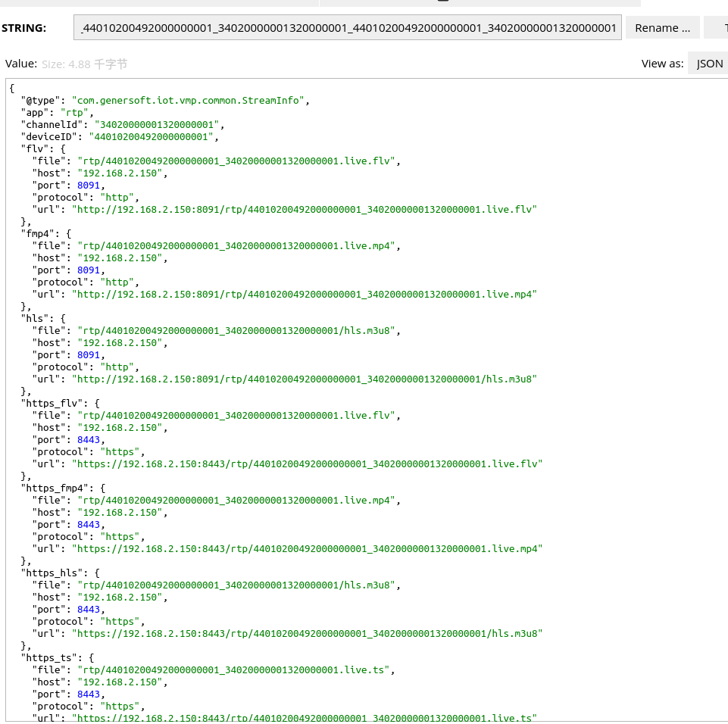Click the http flv stream URL
728x724 pixels.
click(303, 209)
